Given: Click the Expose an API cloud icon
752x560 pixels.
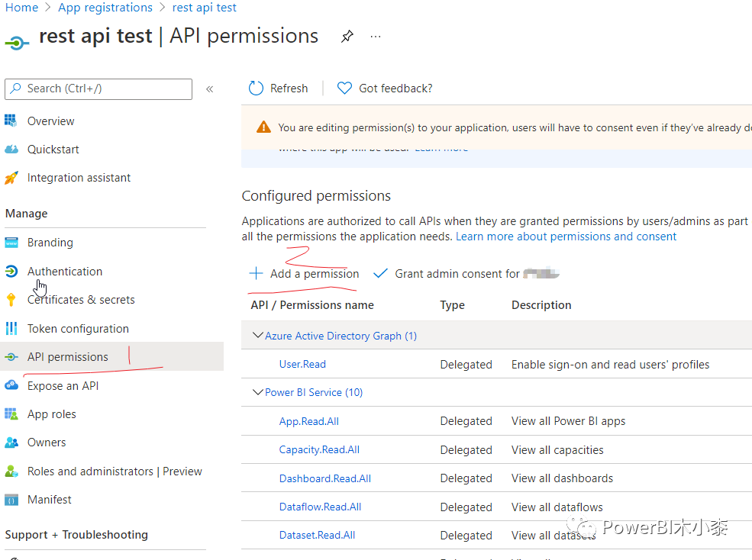Looking at the screenshot, I should 11,385.
